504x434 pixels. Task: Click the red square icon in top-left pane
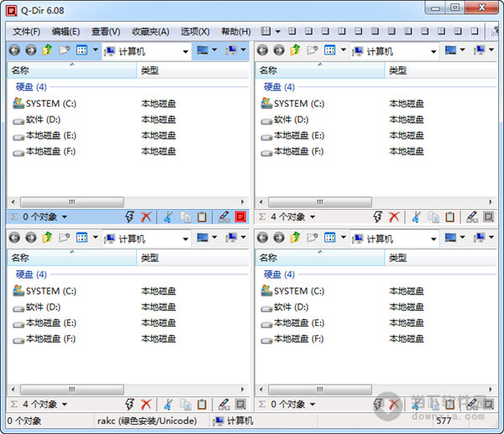coord(240,217)
